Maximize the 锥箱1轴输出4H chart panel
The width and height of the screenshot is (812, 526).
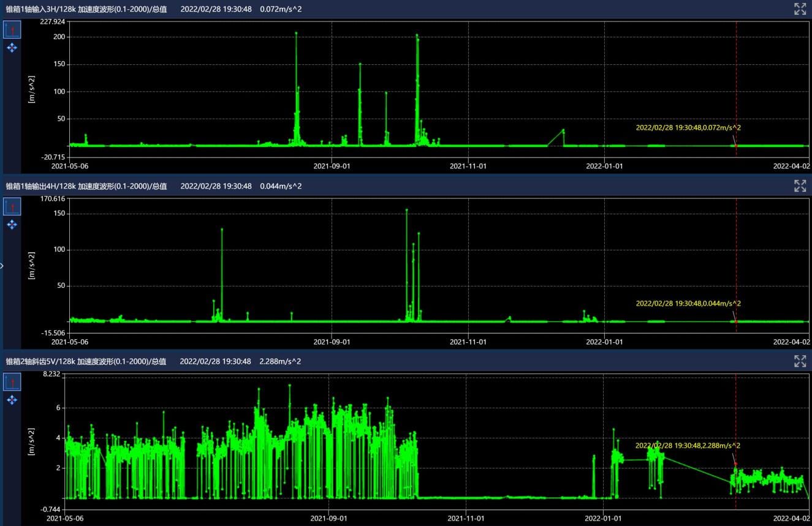(x=800, y=186)
